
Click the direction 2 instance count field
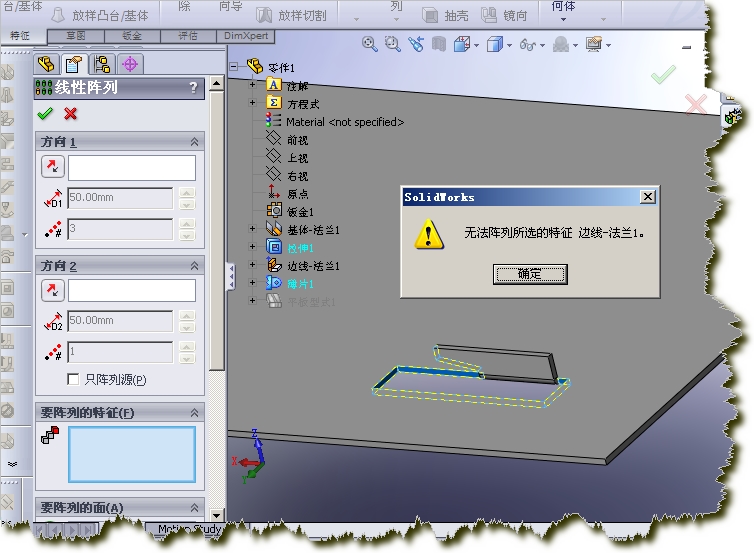(x=120, y=352)
